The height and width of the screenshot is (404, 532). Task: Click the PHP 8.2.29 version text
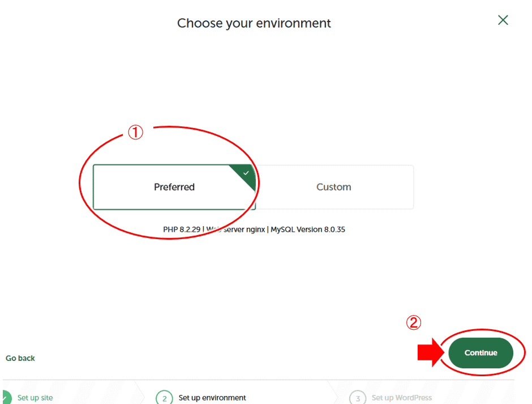point(181,229)
